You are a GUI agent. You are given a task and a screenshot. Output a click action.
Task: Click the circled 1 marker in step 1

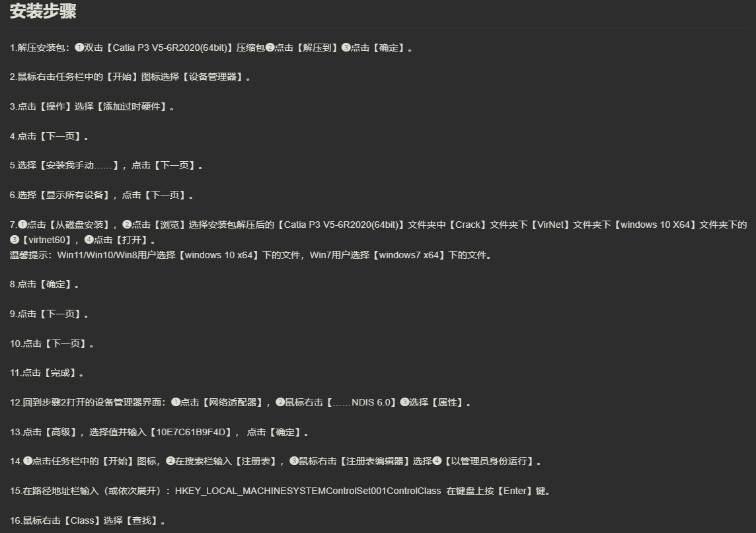point(79,48)
